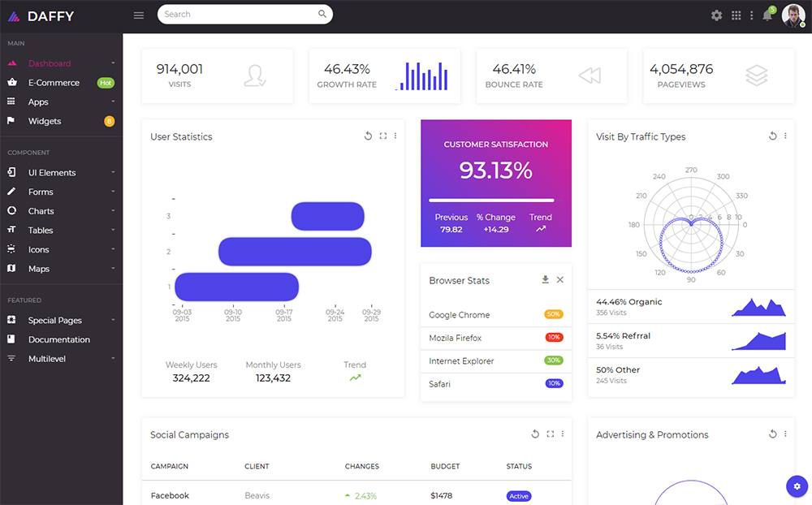Go to Widgets in sidebar

point(61,121)
